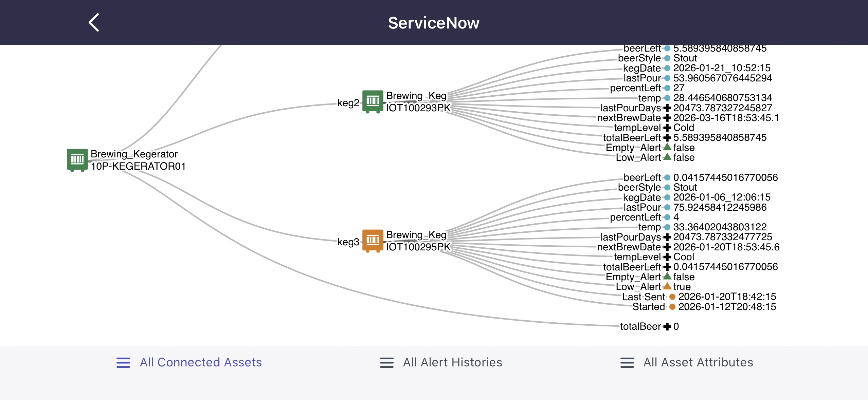Select the 10P-KEGERATOR01 node label

pos(138,166)
